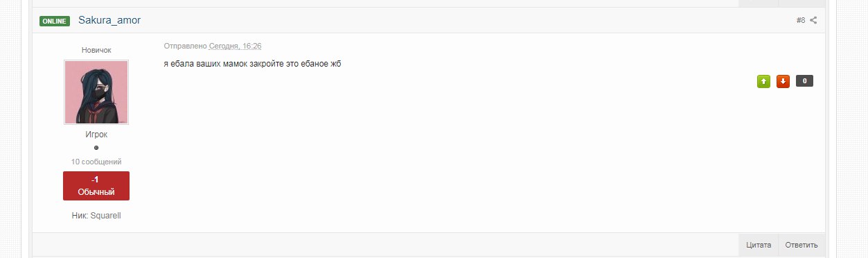Screen dimensions: 868x258
Task: Click the share icon next to #8
Action: tap(814, 21)
